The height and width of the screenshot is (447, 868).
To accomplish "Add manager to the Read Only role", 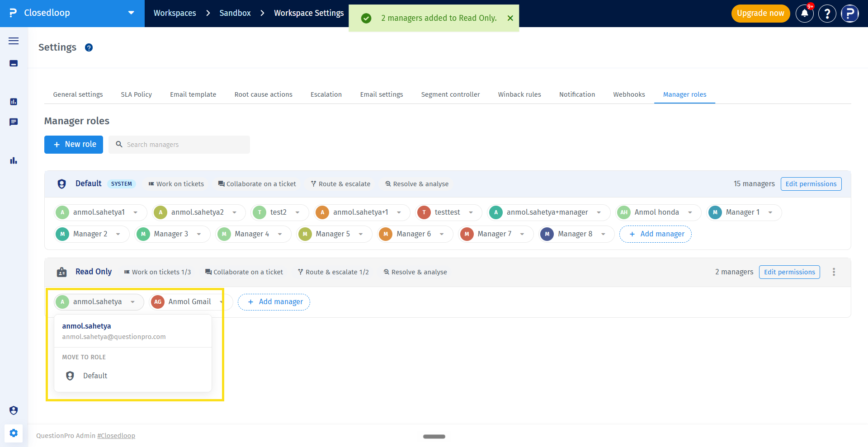I will (274, 302).
